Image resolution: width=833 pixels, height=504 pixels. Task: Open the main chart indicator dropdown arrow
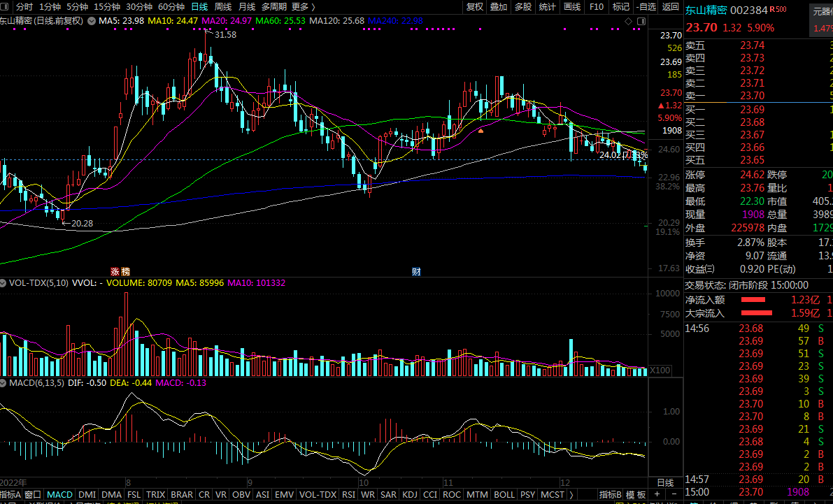click(90, 21)
